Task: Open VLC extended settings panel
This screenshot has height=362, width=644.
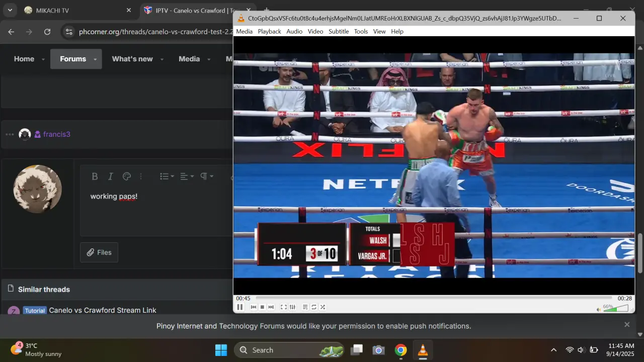Action: (x=292, y=307)
